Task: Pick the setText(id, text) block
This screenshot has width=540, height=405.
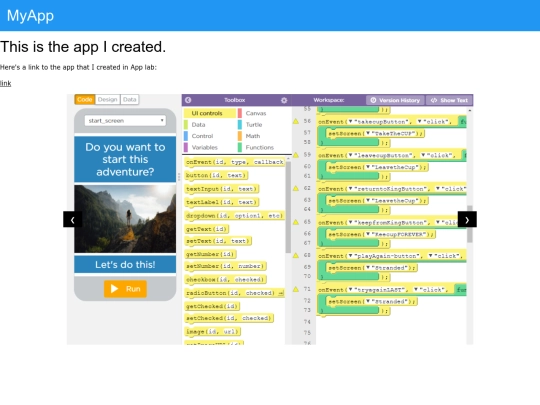Action: (218, 241)
